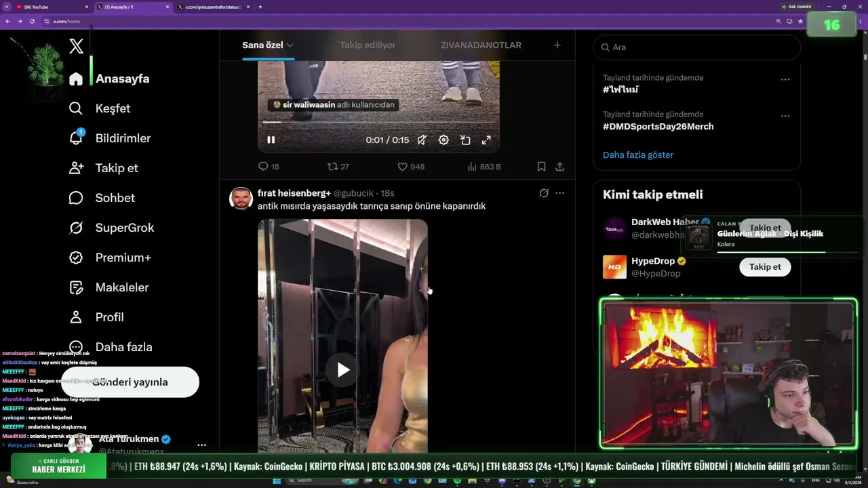The height and width of the screenshot is (488, 868).
Task: Switch to the Takip ediliyor tab
Action: pos(368,45)
